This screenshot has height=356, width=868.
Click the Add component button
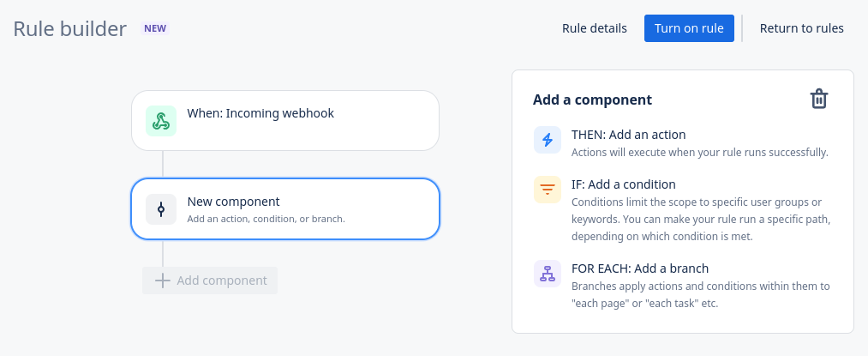211,281
